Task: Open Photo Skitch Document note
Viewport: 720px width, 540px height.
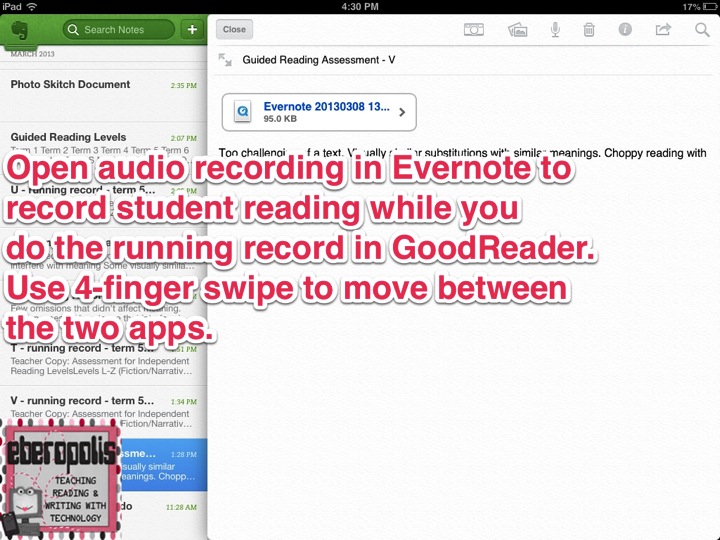Action: click(104, 96)
